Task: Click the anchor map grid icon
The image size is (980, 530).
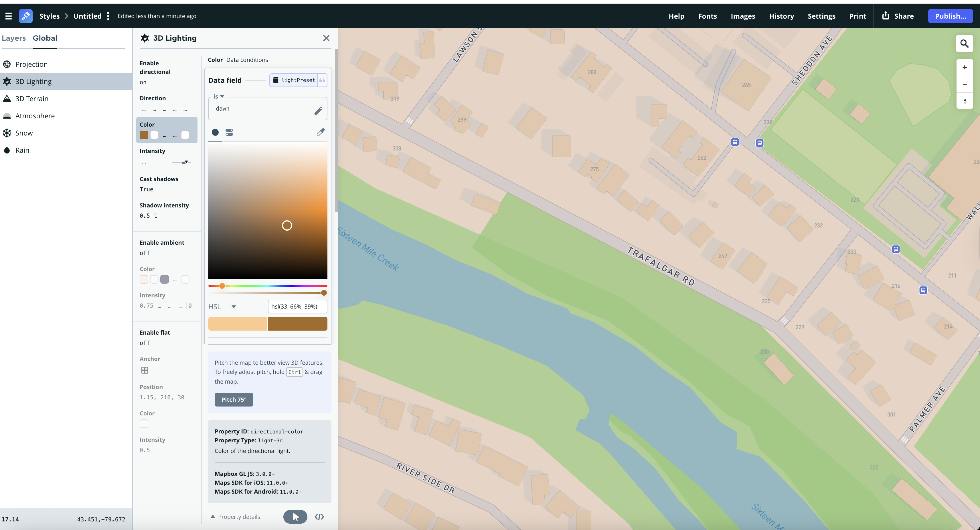Action: click(x=144, y=369)
